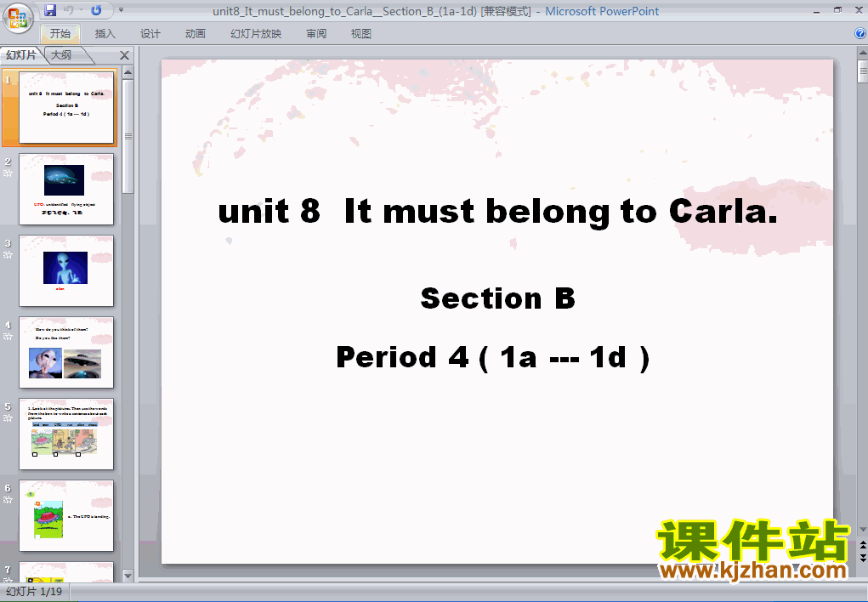Select slide 6 thumbnail with landing UFO
The image size is (868, 602).
(66, 515)
